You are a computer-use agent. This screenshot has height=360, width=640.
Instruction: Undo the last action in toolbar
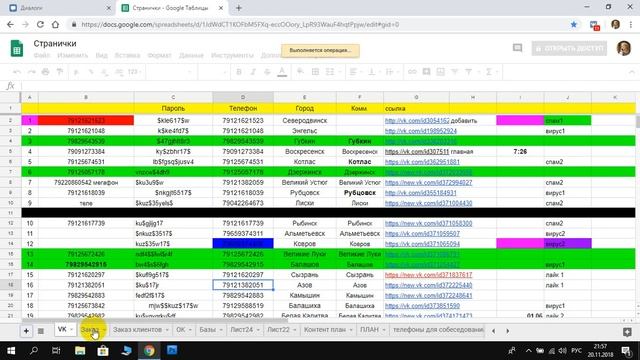coord(17,72)
